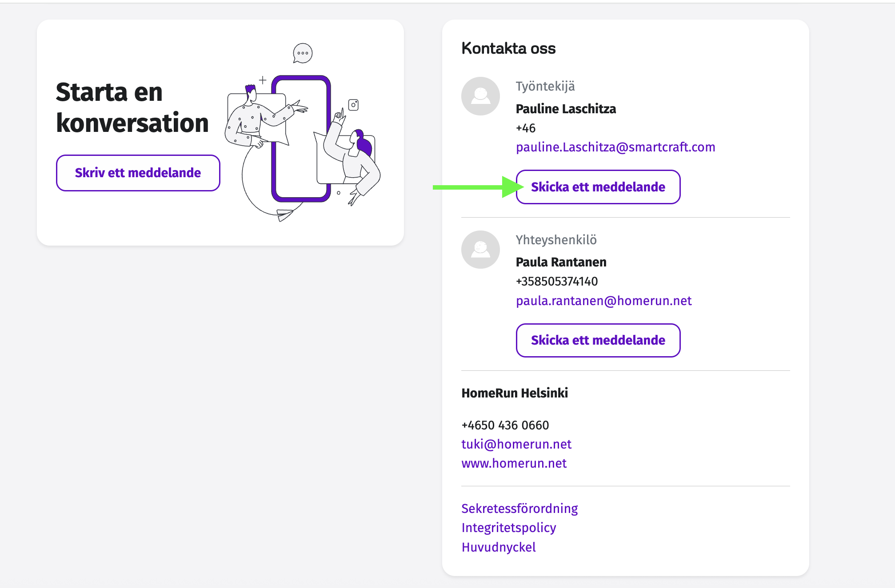Open the Sekretessförordning link
The image size is (895, 588).
click(519, 509)
